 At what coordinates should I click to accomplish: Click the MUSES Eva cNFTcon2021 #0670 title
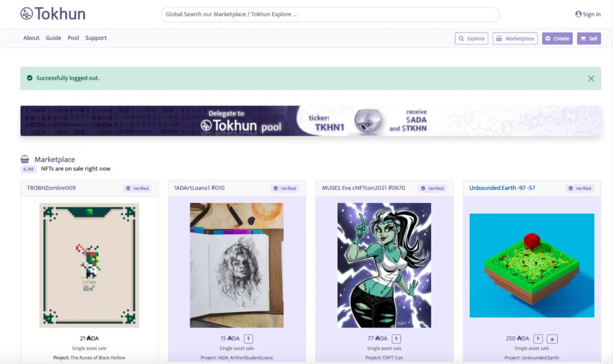[364, 188]
